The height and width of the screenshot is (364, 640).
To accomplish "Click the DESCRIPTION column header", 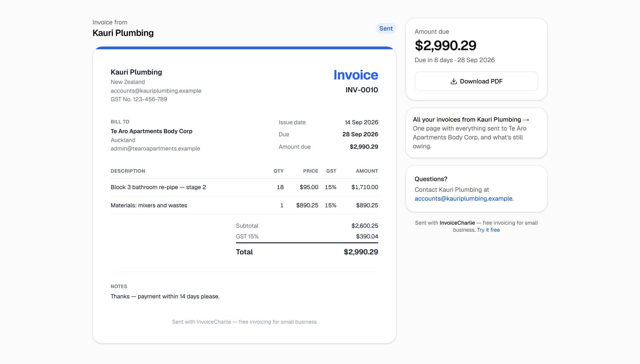I will click(128, 171).
